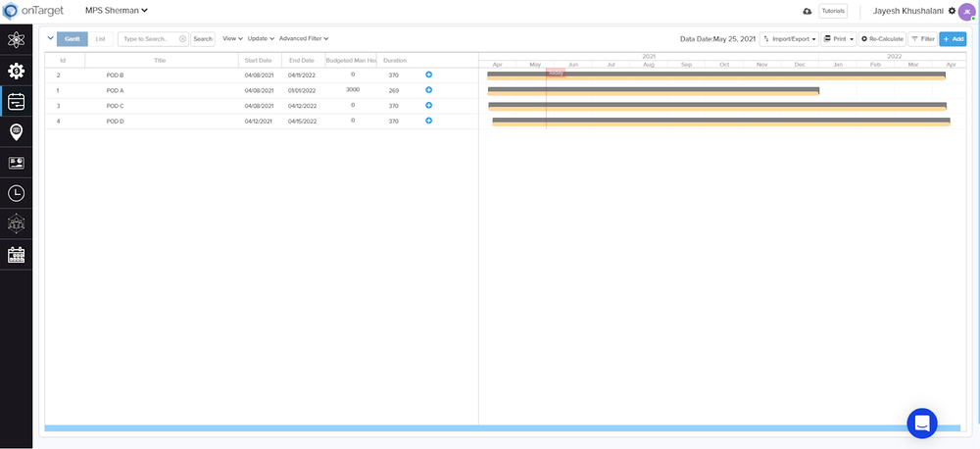
Task: Open the Update dropdown
Action: (262, 39)
